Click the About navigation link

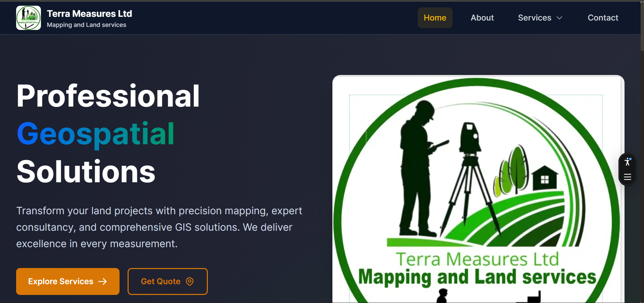tap(482, 17)
